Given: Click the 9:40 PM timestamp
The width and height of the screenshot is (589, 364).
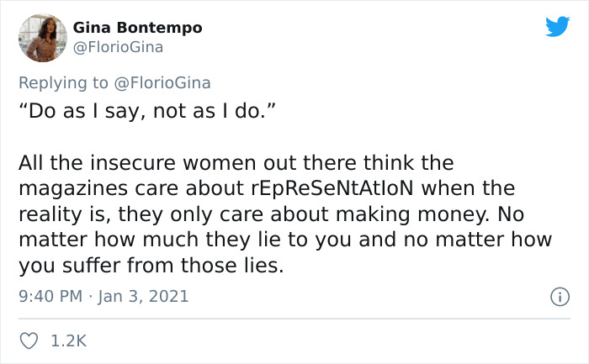Looking at the screenshot, I should 49,296.
